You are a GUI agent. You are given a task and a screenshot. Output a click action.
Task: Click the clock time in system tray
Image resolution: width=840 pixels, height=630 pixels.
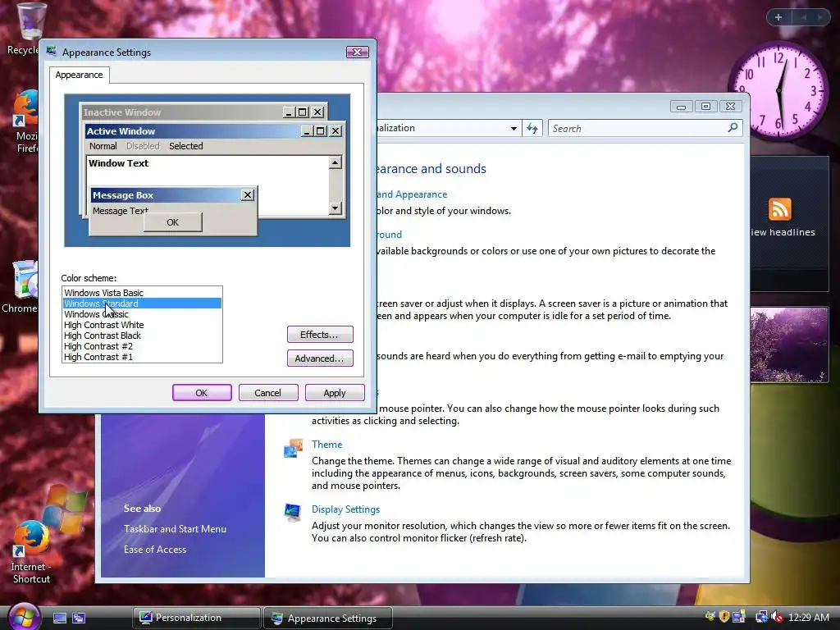click(808, 618)
